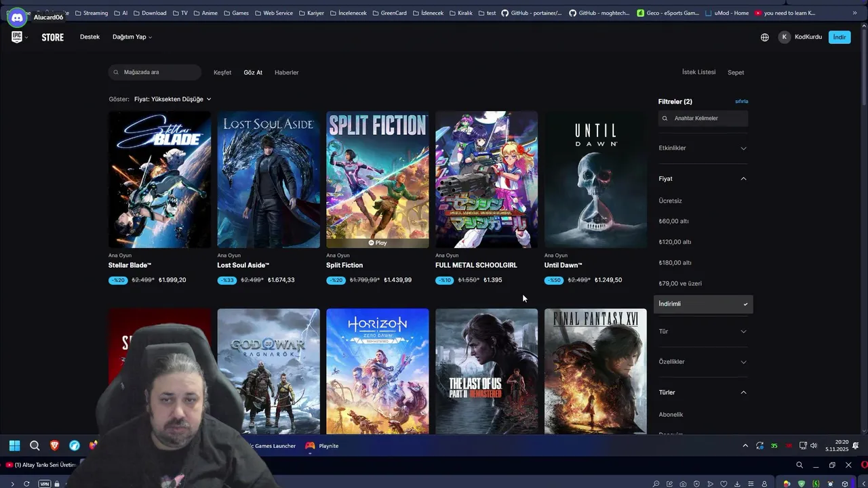868x488 pixels.
Task: Uncheck the İndirimli price filter
Action: click(x=703, y=304)
